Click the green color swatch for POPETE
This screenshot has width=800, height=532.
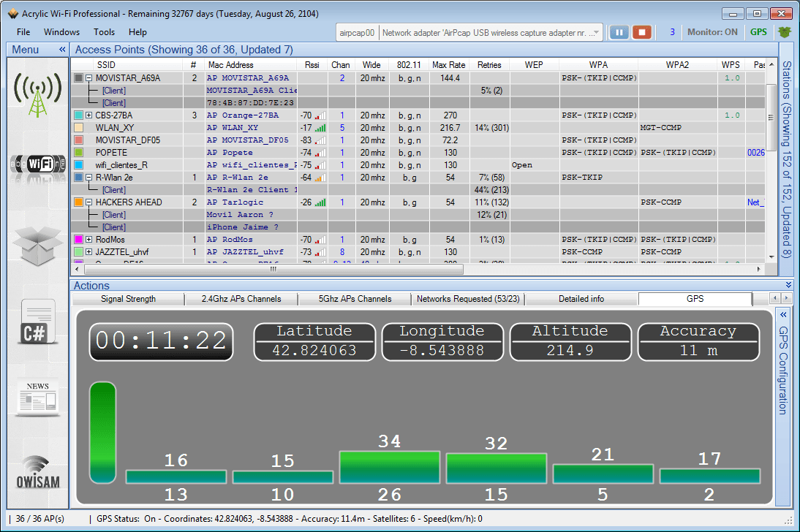click(78, 153)
